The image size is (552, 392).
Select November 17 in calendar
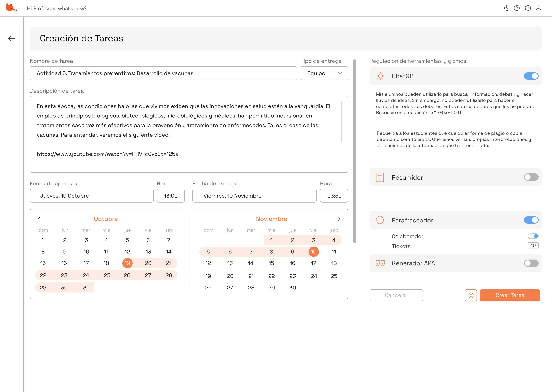click(x=313, y=263)
